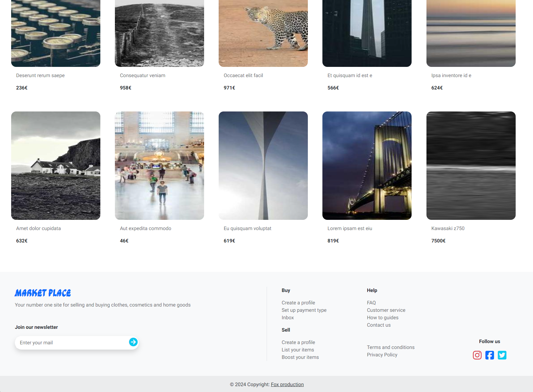Click Set up payment type link
Screen dimensions: 533x392
pos(304,310)
